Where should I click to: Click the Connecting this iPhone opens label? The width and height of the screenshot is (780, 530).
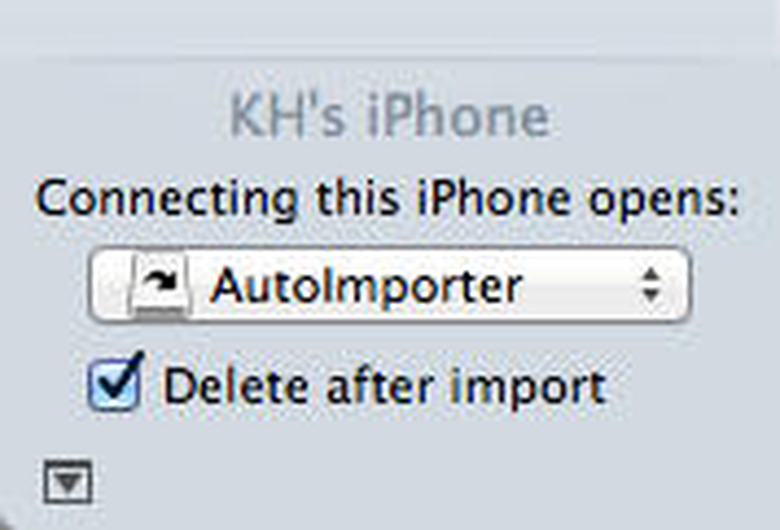pos(388,199)
